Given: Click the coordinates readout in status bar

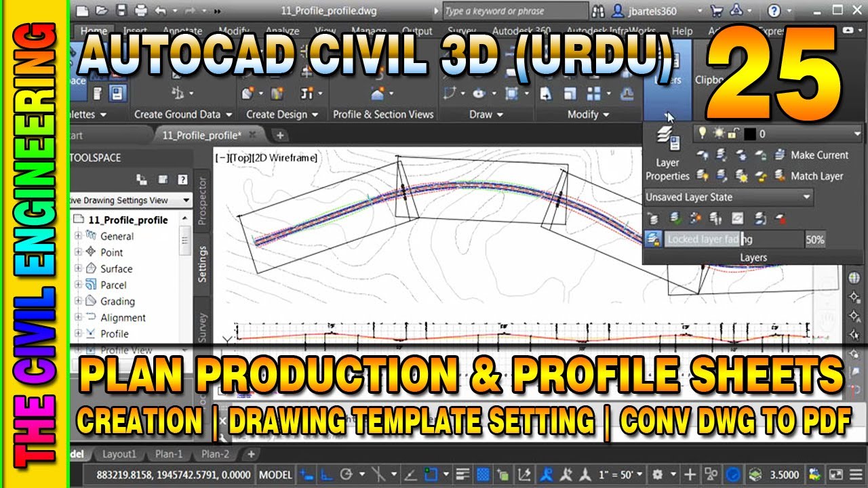Looking at the screenshot, I should (x=174, y=474).
